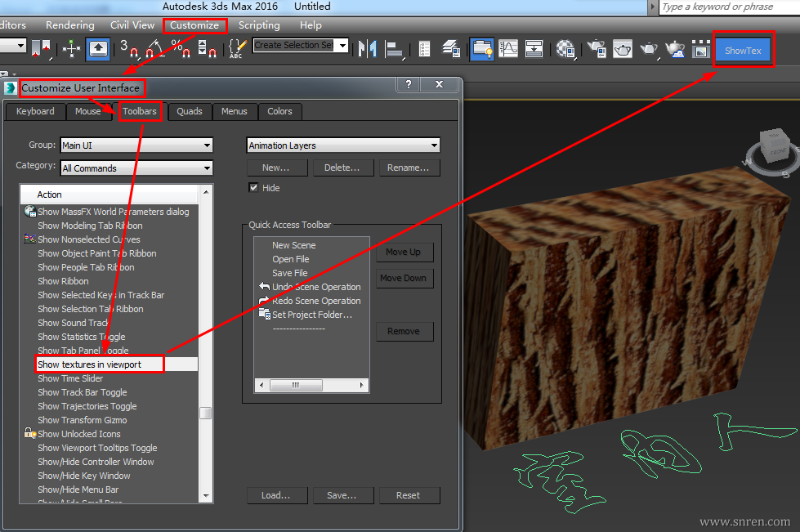
Task: Open the Scene Explorer toggle icon
Action: 424,49
